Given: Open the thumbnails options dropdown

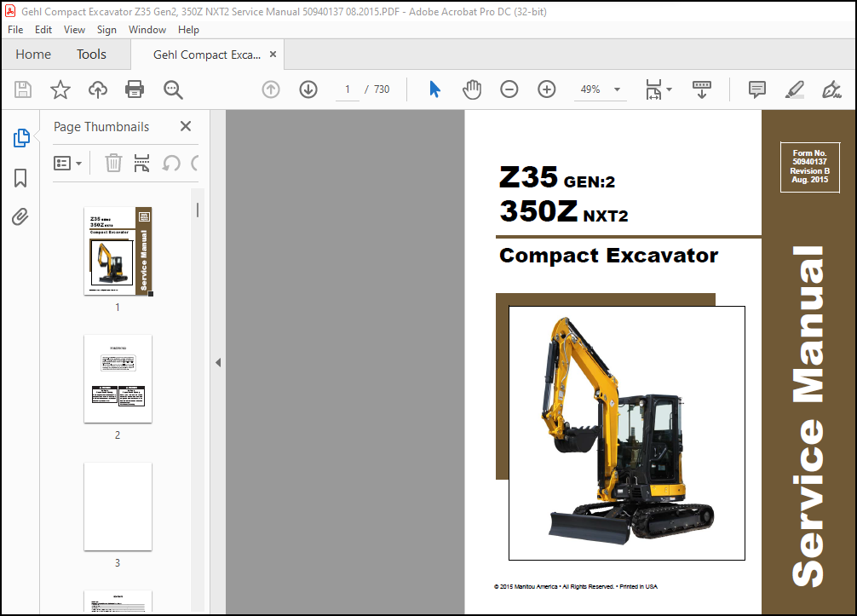Looking at the screenshot, I should pos(68,163).
